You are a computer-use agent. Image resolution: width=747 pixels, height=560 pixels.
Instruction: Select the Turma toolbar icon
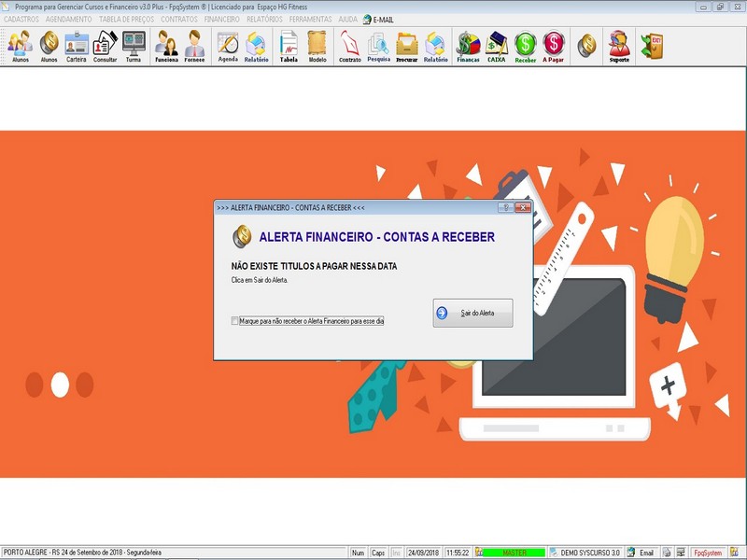click(134, 47)
